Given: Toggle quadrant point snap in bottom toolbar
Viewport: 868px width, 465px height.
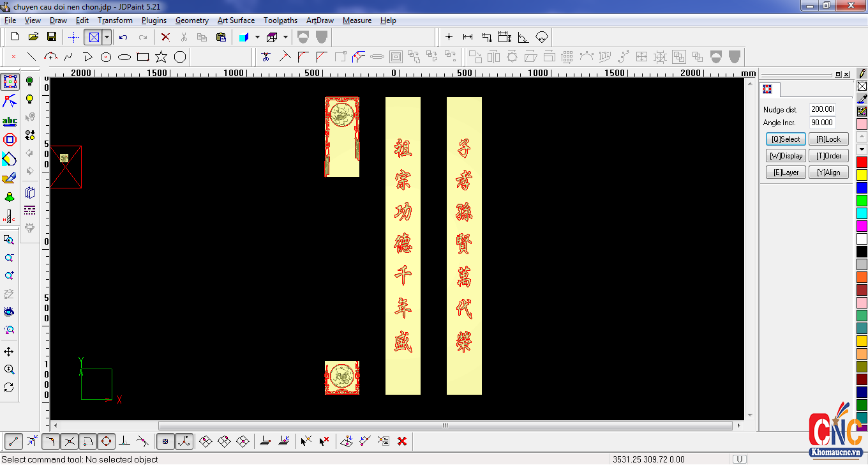Looking at the screenshot, I should click(106, 441).
